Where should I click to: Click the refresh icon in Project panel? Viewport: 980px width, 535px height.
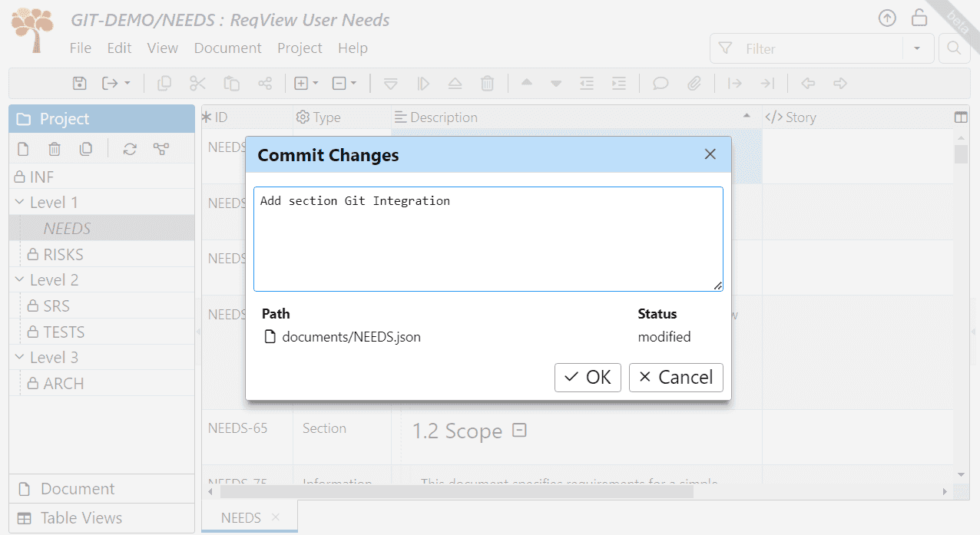click(x=130, y=149)
